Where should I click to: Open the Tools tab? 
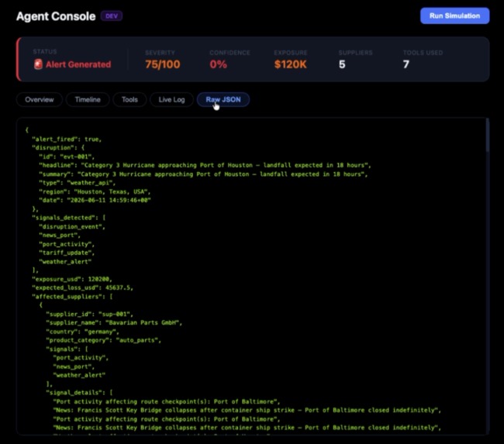[129, 100]
